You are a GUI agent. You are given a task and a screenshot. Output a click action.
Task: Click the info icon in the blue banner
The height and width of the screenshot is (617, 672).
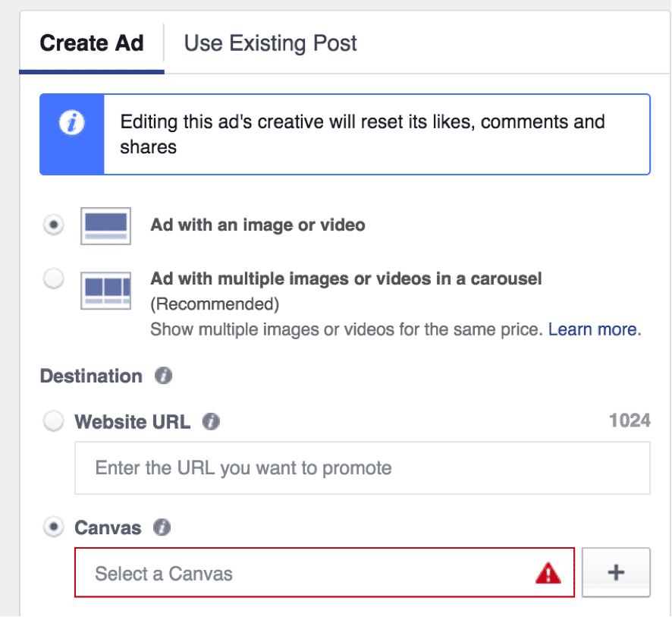pyautogui.click(x=71, y=123)
